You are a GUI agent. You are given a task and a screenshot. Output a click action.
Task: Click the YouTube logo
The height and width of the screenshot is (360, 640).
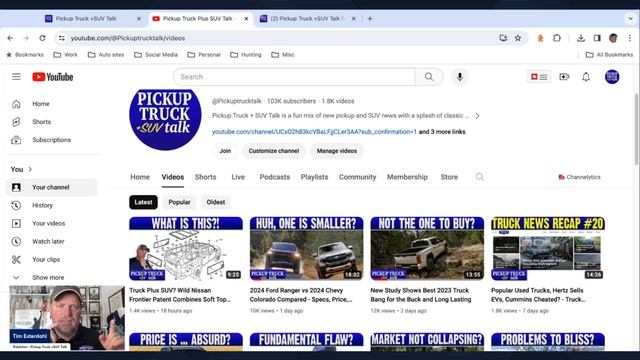53,77
